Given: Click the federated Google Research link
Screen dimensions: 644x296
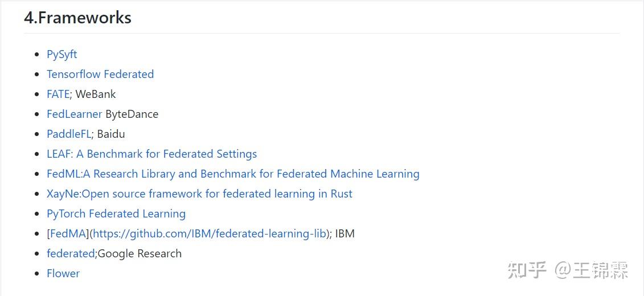Looking at the screenshot, I should point(70,254).
